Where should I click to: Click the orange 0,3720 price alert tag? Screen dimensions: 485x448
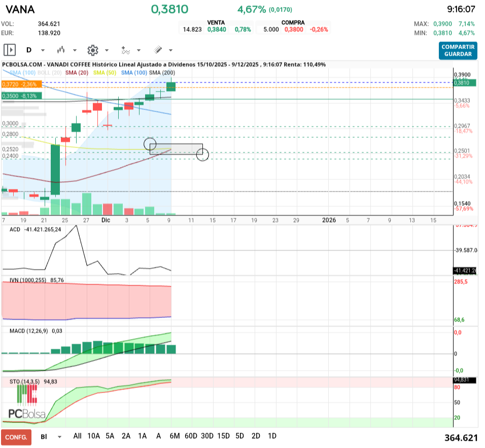pyautogui.click(x=21, y=84)
